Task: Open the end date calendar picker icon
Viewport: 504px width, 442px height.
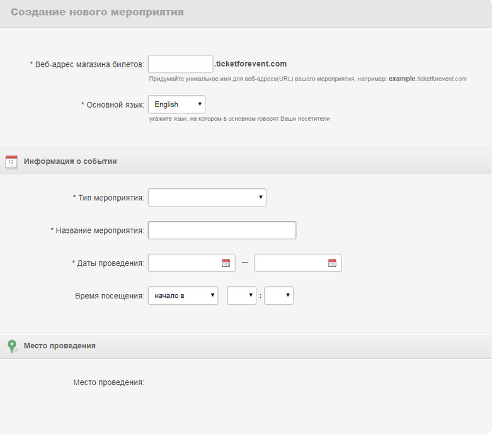Action: pyautogui.click(x=333, y=263)
